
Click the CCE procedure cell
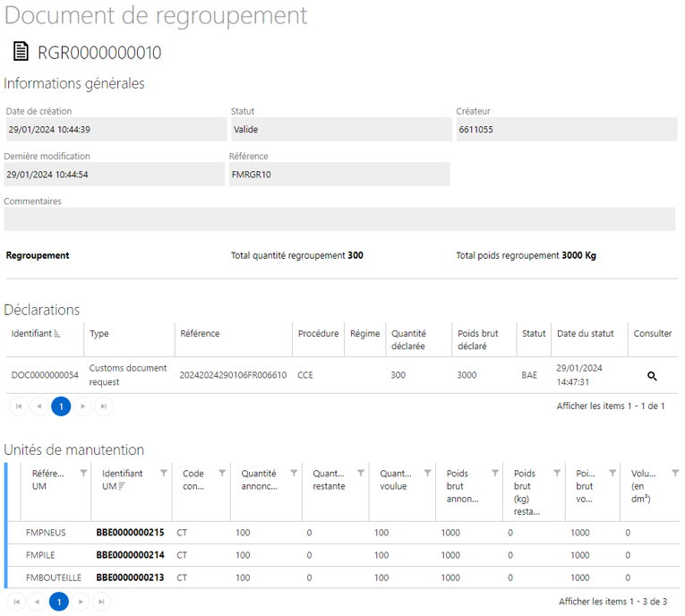(305, 375)
